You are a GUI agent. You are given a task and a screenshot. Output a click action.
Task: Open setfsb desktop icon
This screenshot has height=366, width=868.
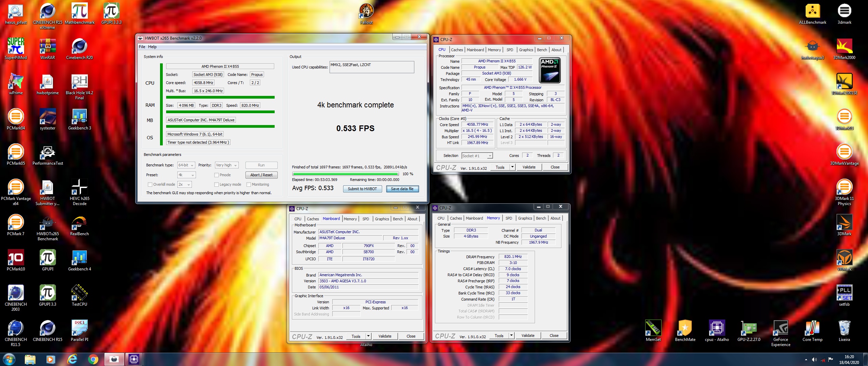[844, 295]
